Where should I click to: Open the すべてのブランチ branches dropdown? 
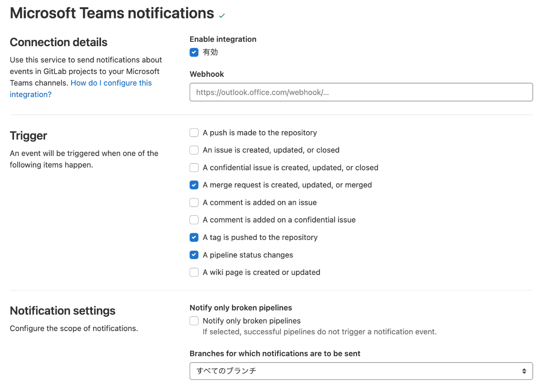point(361,371)
